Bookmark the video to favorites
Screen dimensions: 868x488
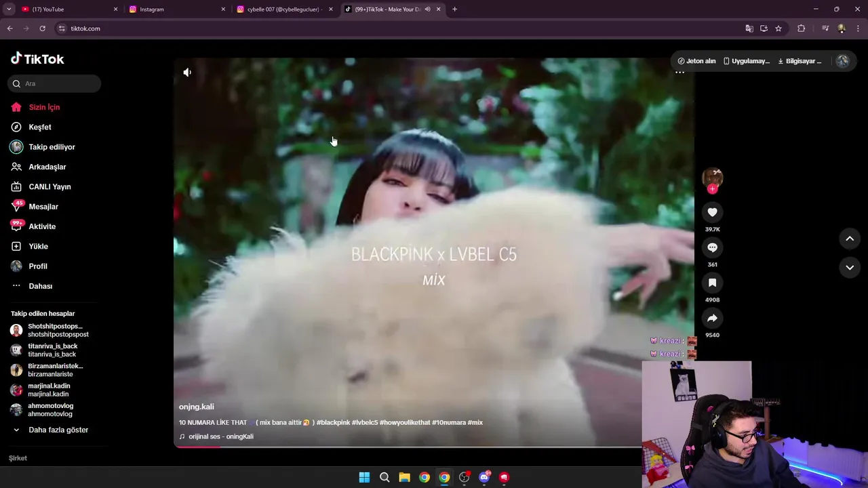coord(712,283)
